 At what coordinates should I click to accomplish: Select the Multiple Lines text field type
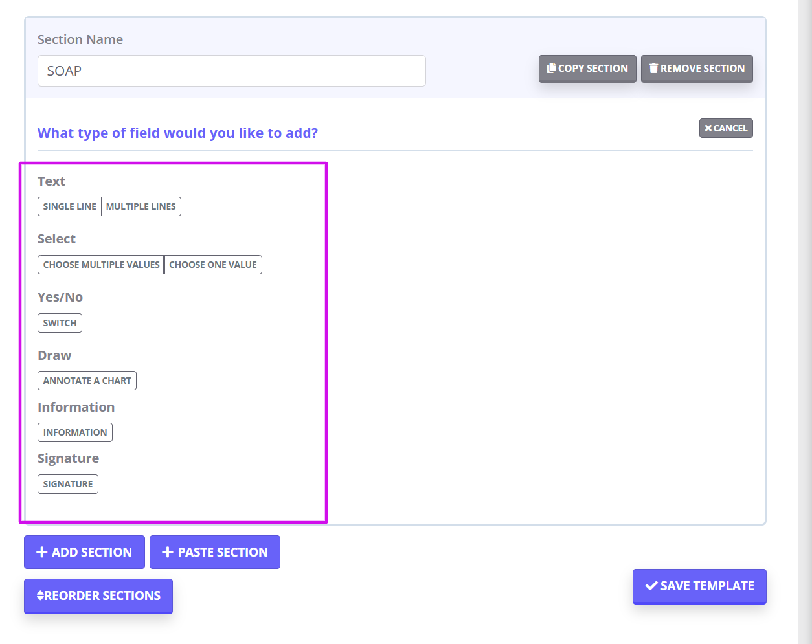(x=141, y=206)
